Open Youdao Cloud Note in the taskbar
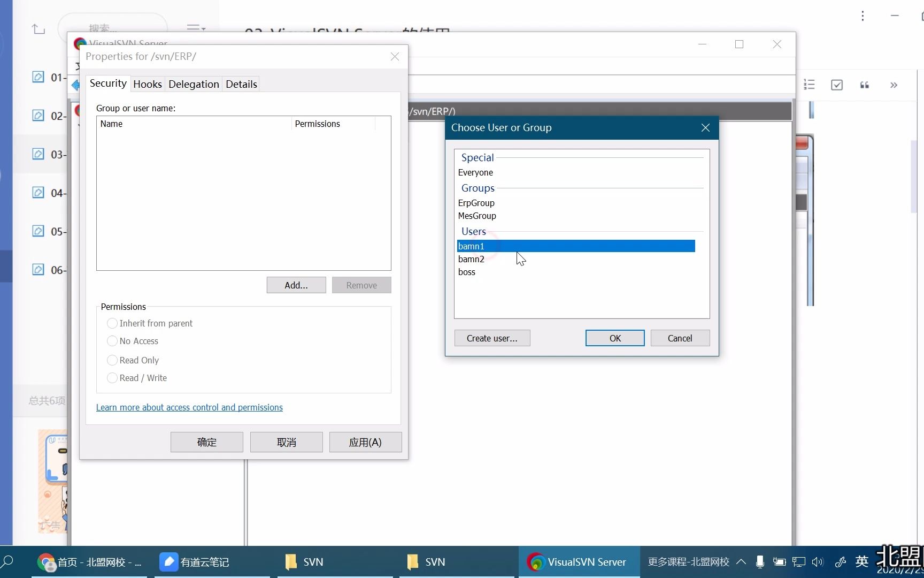 (195, 562)
